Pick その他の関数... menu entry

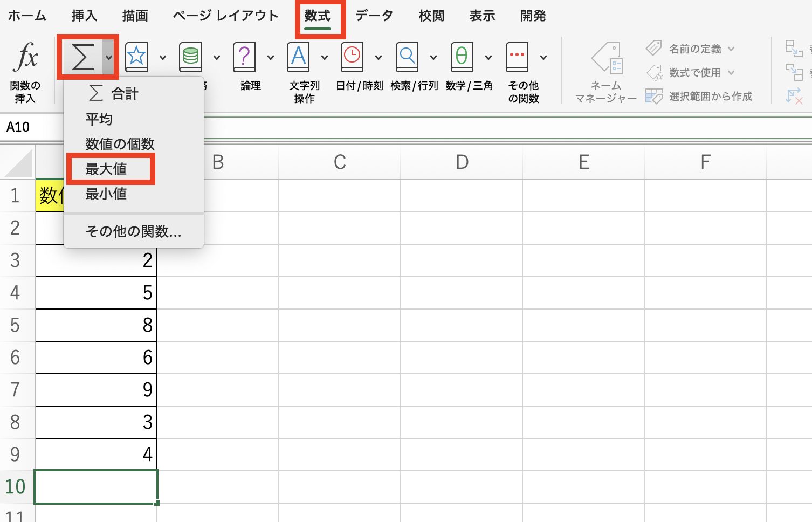click(x=133, y=231)
